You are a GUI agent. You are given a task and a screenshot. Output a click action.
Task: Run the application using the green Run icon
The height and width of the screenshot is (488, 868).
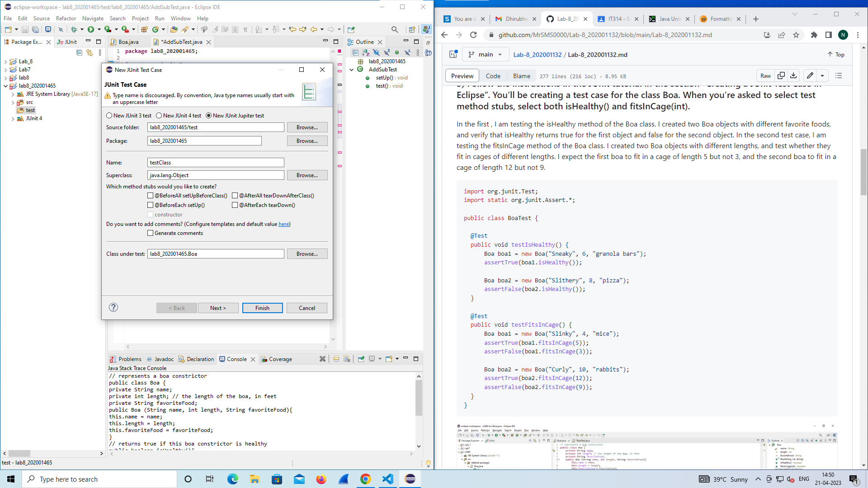92,29
